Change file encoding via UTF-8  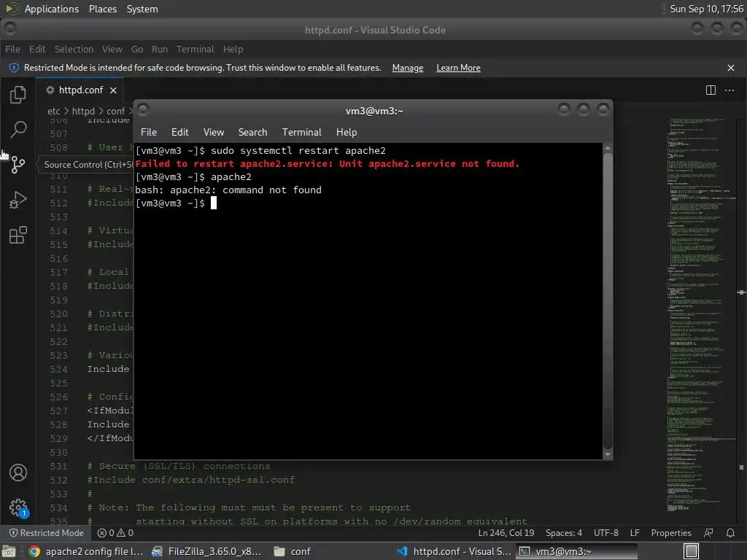(606, 533)
